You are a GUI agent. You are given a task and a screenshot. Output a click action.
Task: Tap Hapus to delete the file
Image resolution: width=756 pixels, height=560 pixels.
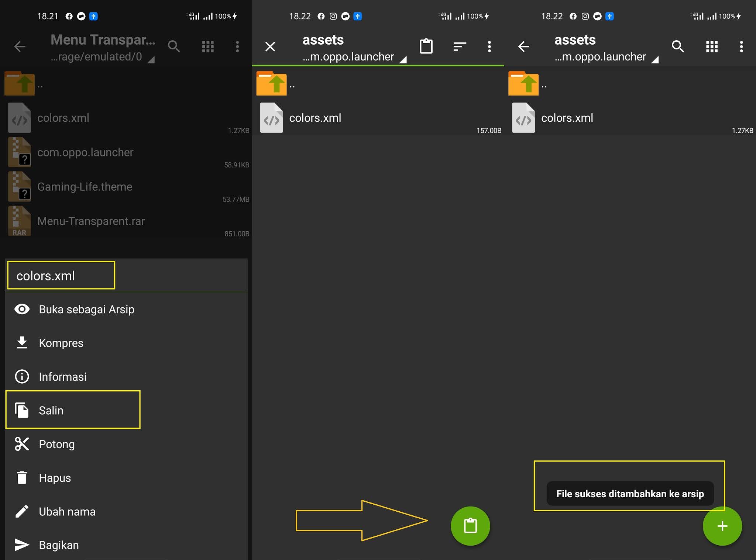tap(55, 478)
